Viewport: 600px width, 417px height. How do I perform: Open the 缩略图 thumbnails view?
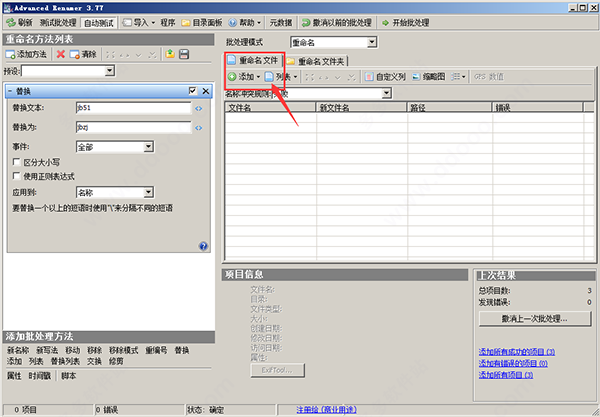coord(429,77)
